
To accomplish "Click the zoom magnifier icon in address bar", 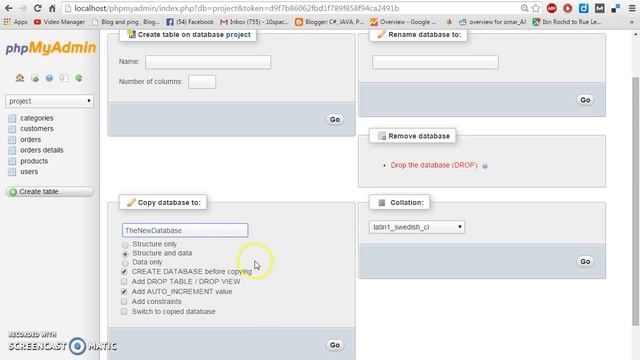I will click(x=524, y=8).
